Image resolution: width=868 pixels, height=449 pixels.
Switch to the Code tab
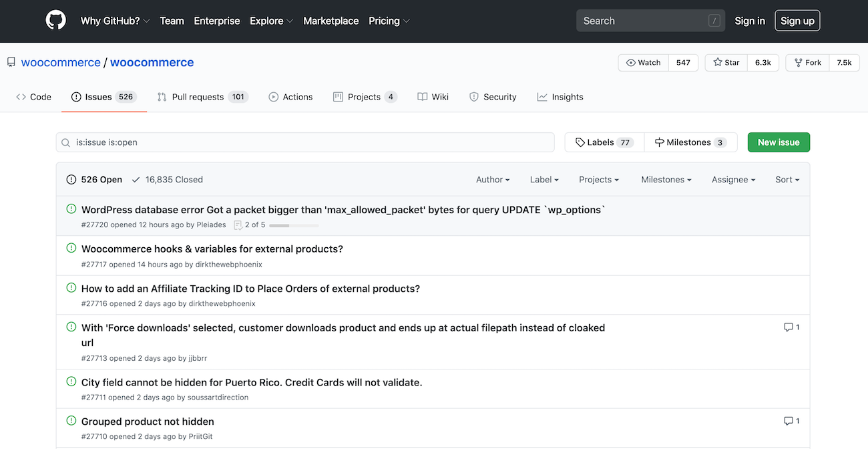pyautogui.click(x=33, y=97)
